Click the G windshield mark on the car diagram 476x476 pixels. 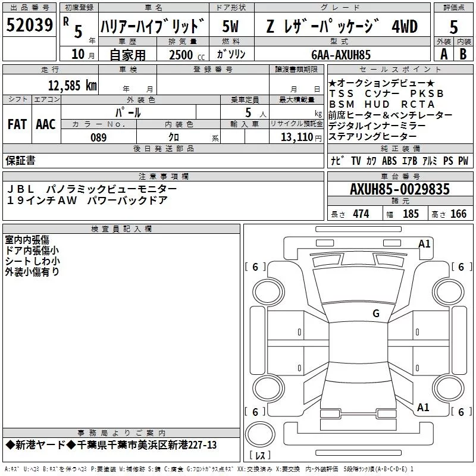pyautogui.click(x=376, y=314)
